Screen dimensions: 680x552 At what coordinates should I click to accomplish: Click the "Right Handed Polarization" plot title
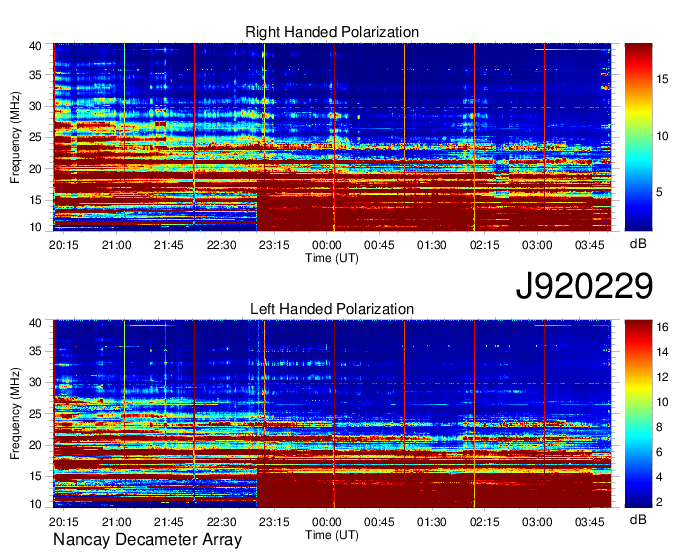click(x=332, y=32)
